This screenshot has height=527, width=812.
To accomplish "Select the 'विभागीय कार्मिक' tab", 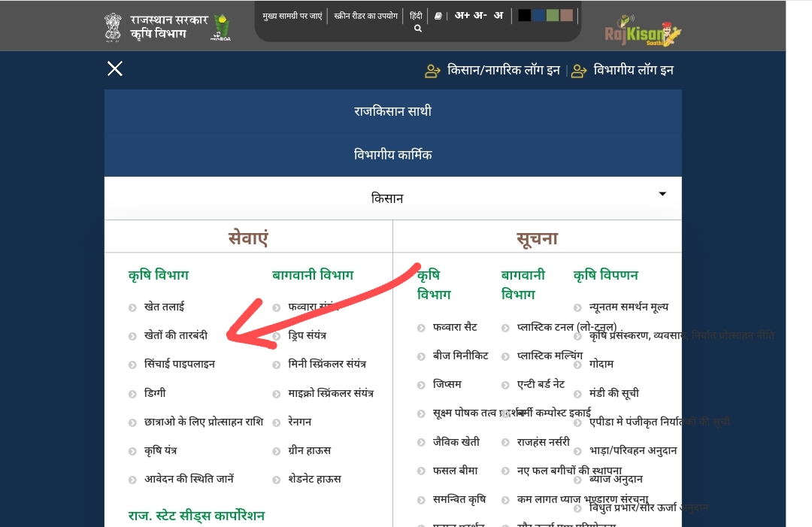I will (393, 155).
